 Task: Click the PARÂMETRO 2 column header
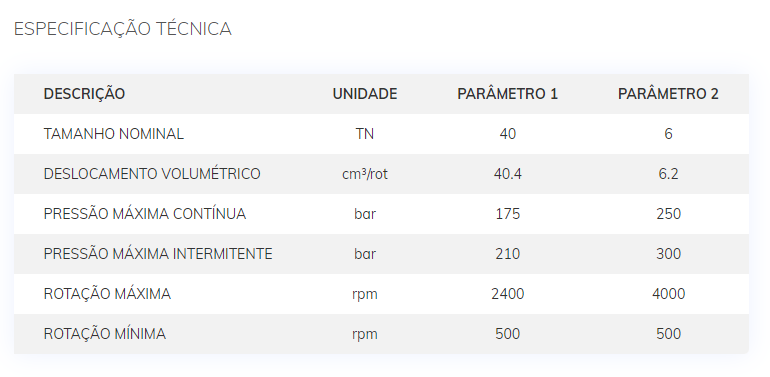[668, 94]
